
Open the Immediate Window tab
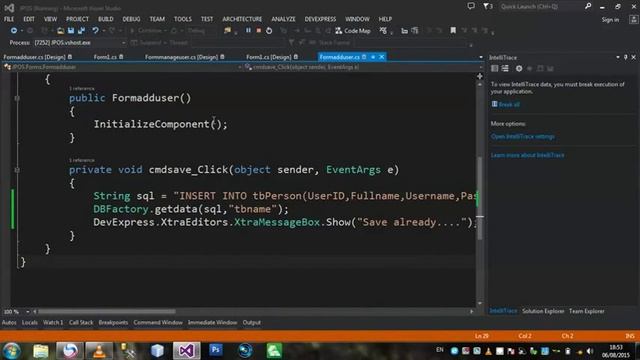click(x=212, y=322)
